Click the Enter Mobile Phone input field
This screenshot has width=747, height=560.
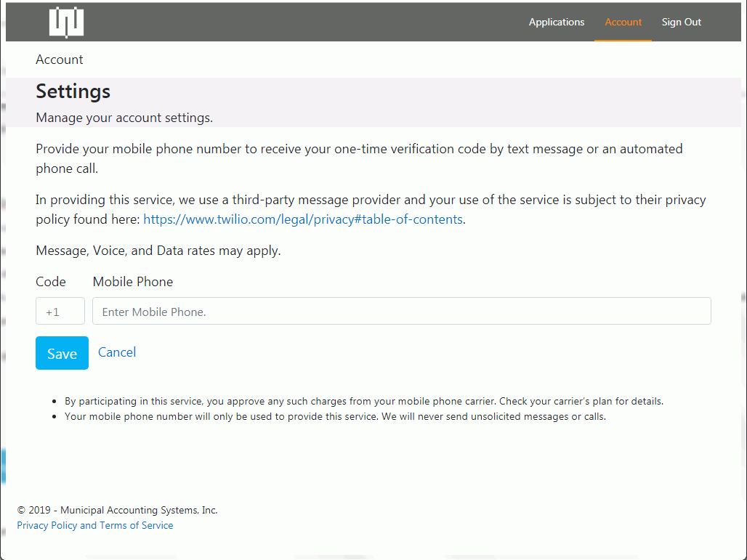401,311
